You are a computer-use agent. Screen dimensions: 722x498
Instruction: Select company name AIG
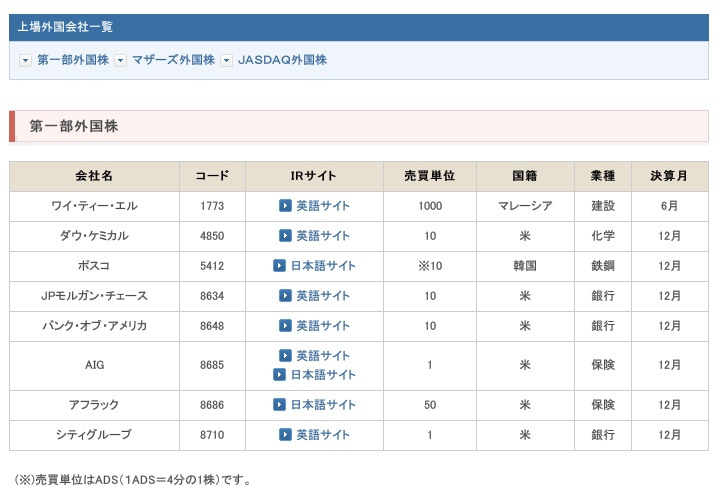pos(94,365)
